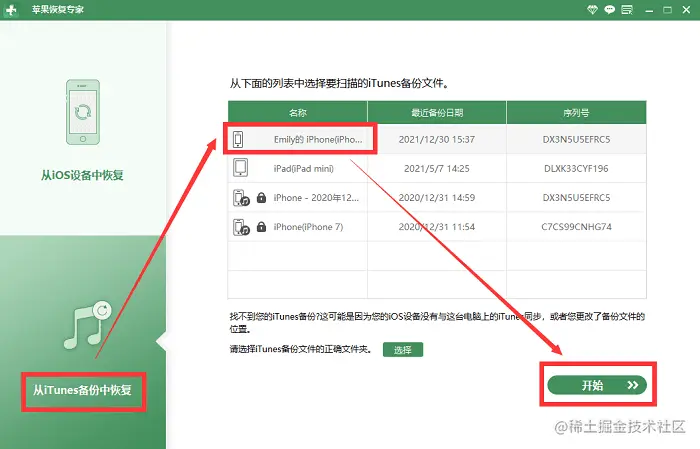The width and height of the screenshot is (700, 449).
Task: Switch to 从iTunes备份中恢复 mode
Action: click(83, 390)
